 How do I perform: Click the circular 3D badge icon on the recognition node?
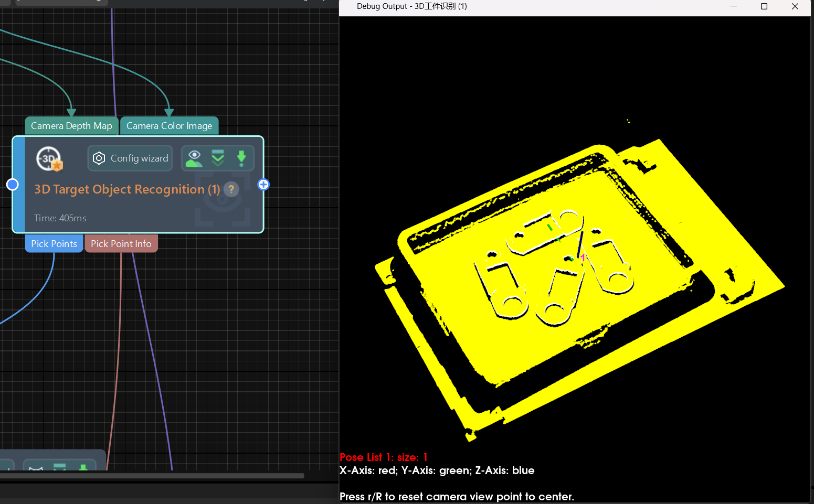pyautogui.click(x=49, y=159)
